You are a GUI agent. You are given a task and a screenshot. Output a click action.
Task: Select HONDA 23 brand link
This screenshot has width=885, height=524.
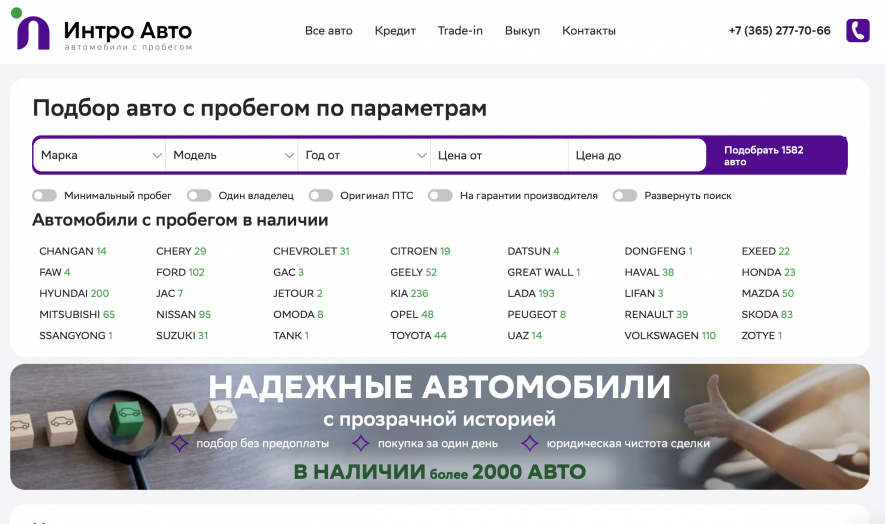tap(768, 272)
